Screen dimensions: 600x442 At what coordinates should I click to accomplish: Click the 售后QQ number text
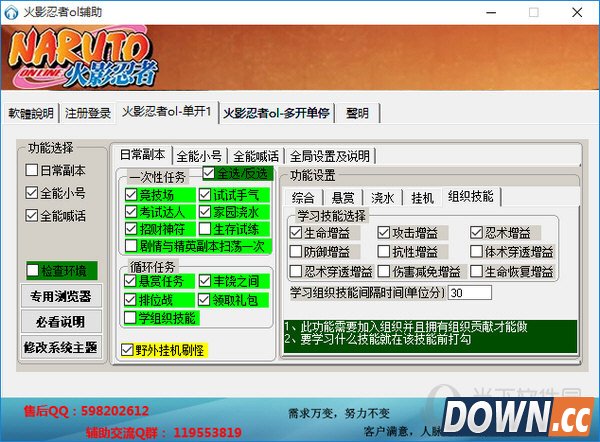(x=115, y=411)
